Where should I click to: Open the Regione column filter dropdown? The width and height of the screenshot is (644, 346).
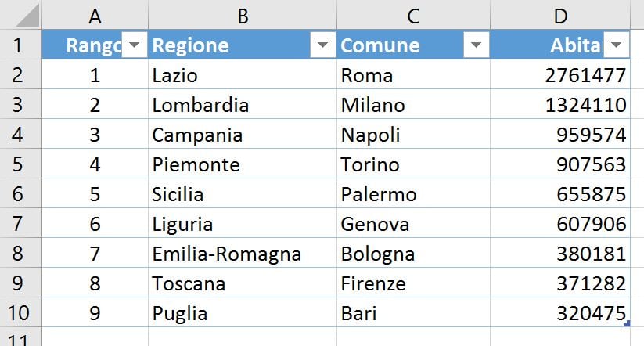click(323, 45)
